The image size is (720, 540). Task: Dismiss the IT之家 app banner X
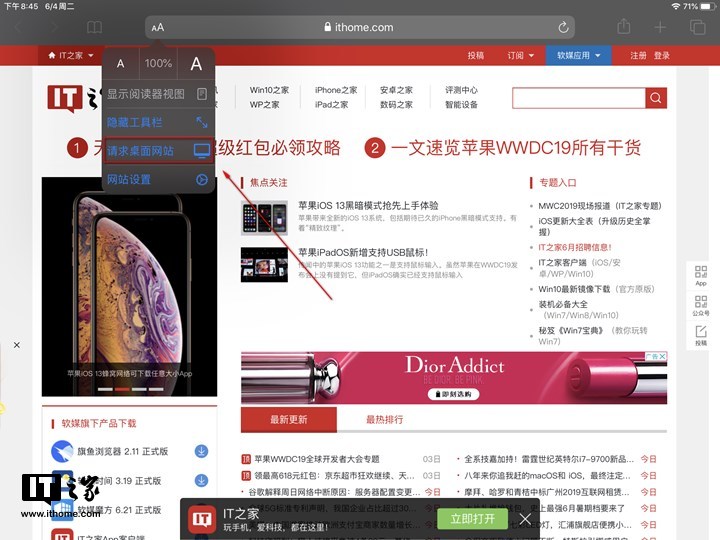(x=525, y=519)
